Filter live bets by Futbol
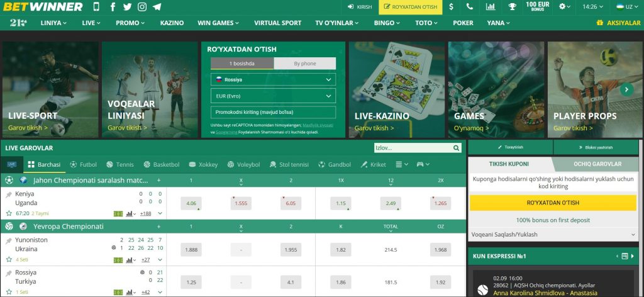Image resolution: width=644 pixels, height=297 pixels. pos(84,164)
